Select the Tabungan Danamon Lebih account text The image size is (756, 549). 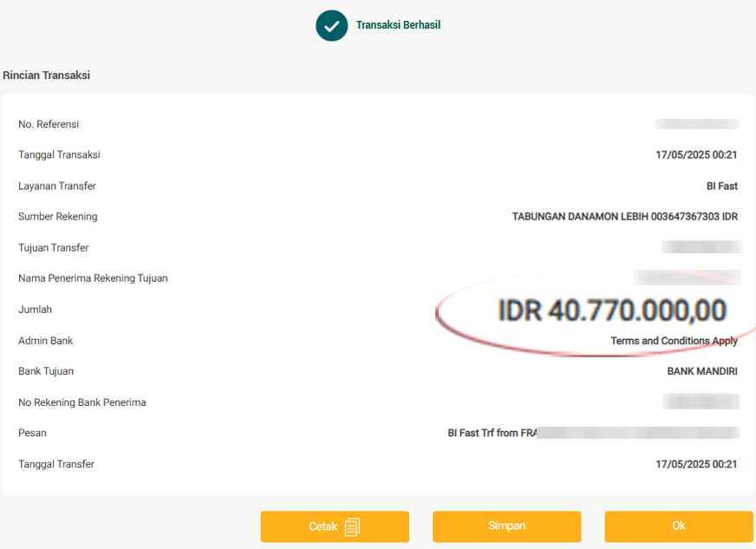[x=624, y=217]
